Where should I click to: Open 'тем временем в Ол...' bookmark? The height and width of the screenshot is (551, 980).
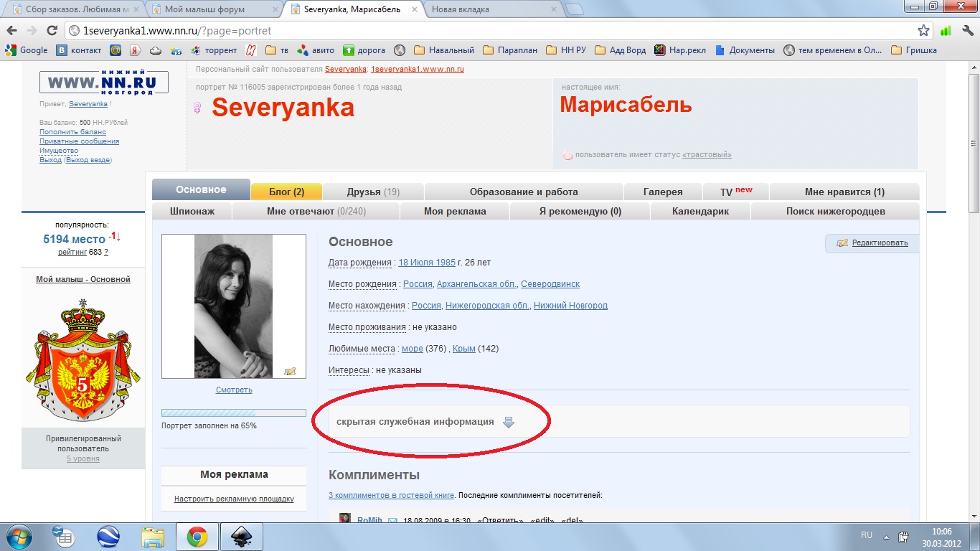tap(834, 50)
